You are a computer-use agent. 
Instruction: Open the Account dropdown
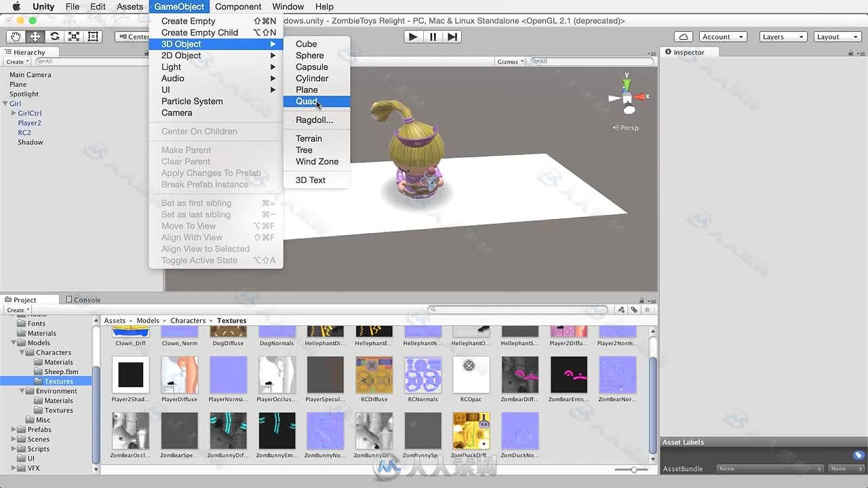[x=722, y=37]
